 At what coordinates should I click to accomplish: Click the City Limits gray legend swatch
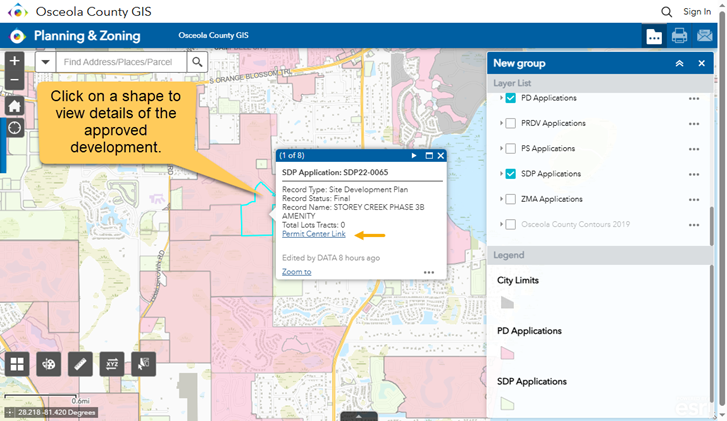coord(507,302)
